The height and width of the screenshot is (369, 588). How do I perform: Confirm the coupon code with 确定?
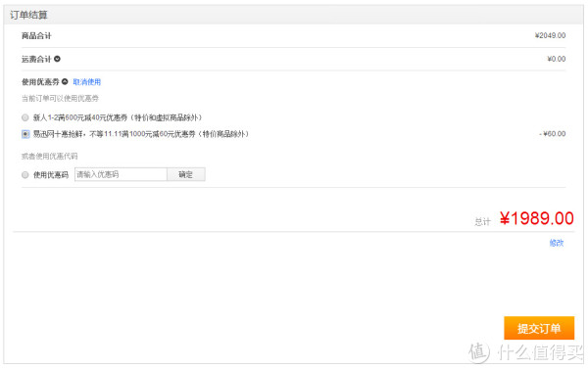click(x=186, y=174)
